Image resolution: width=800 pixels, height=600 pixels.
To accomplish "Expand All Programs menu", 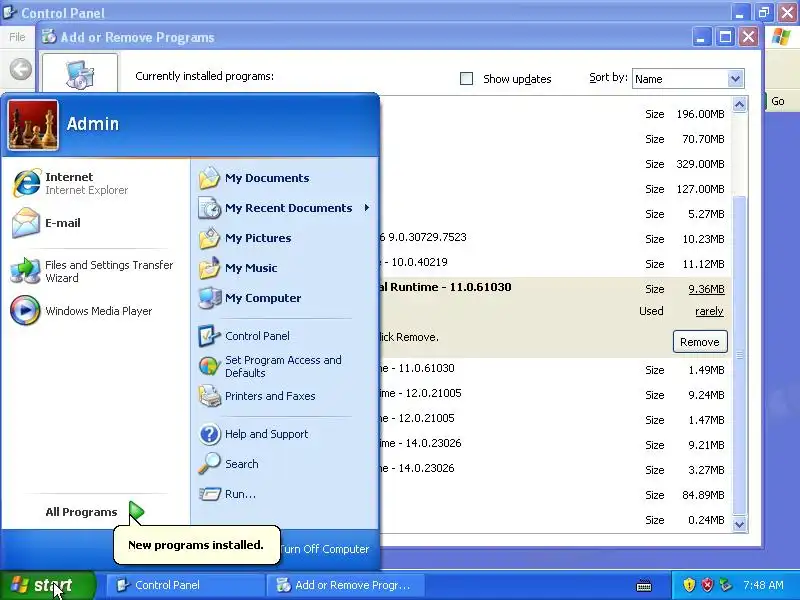I will (95, 512).
